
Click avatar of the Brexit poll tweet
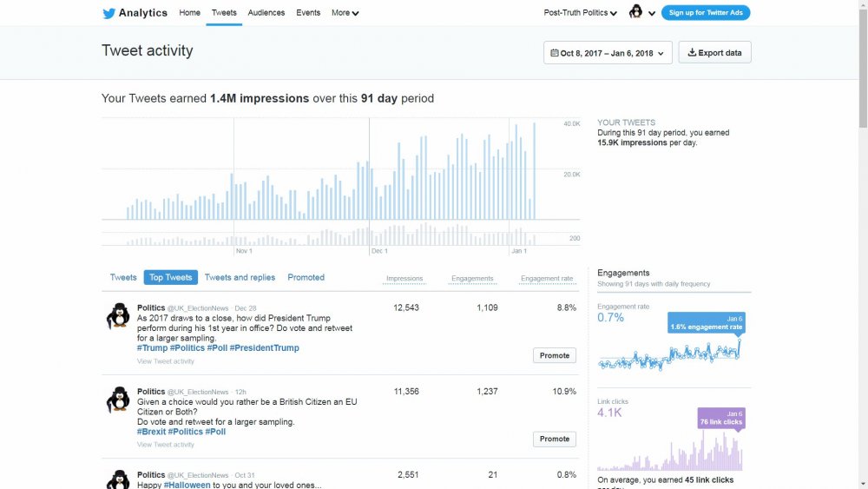pyautogui.click(x=118, y=400)
